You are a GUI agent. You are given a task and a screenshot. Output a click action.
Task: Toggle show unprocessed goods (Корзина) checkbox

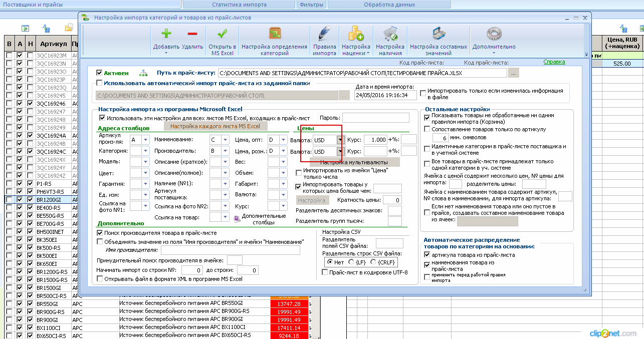pos(427,118)
